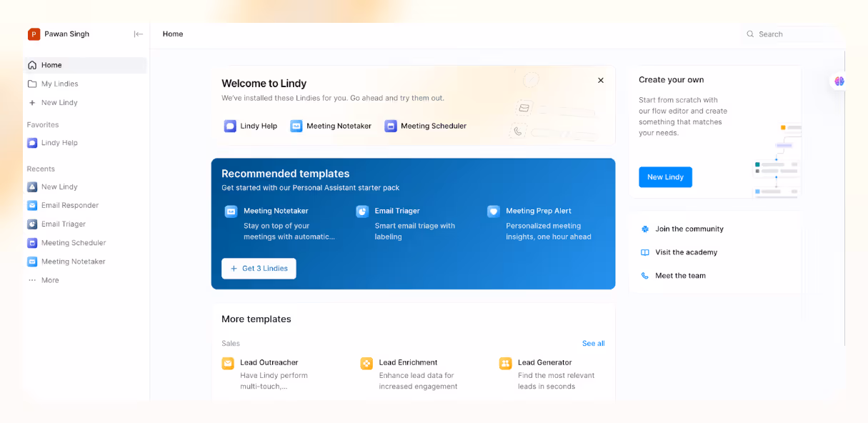Click into the Search field
868x423 pixels.
792,34
